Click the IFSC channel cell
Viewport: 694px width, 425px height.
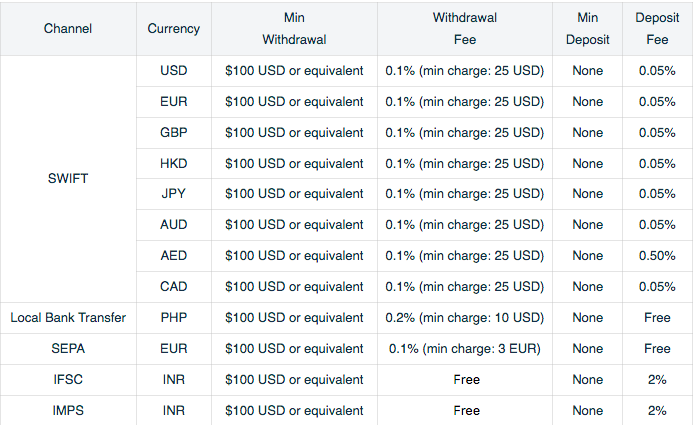pos(68,380)
